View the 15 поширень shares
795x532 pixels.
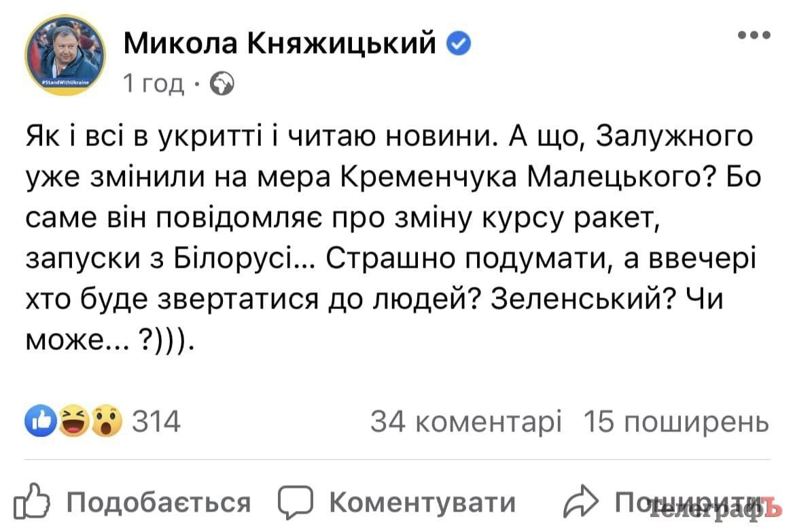[676, 423]
